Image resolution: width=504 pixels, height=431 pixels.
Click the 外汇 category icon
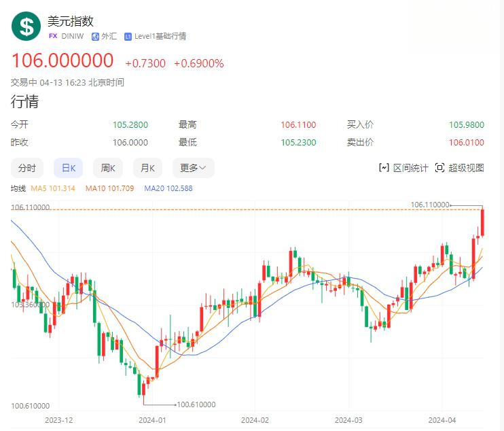point(95,36)
